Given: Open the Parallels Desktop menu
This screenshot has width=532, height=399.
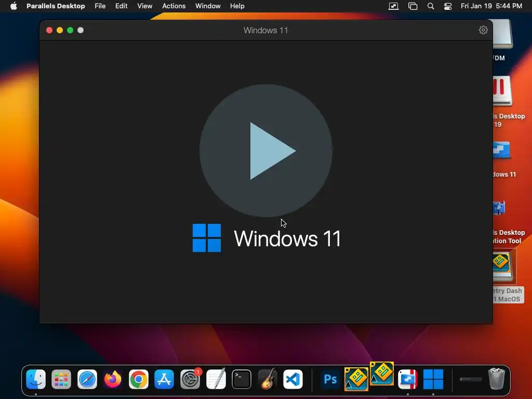Looking at the screenshot, I should coord(56,6).
